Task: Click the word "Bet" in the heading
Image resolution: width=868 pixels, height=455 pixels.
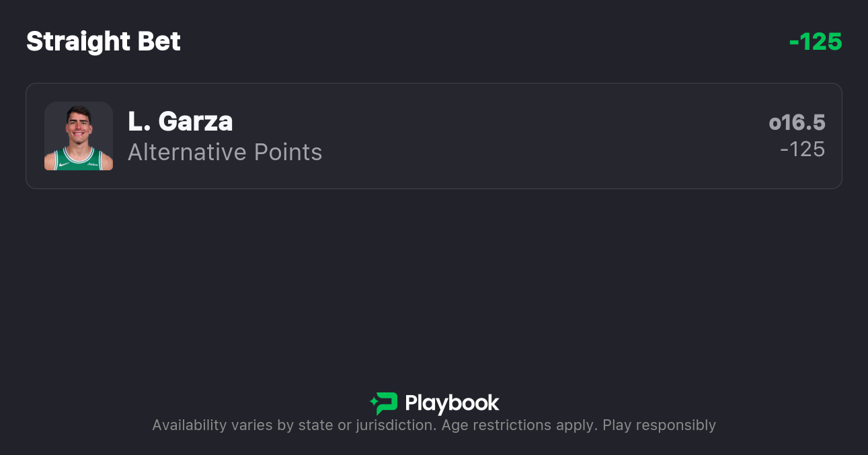Action: [159, 42]
